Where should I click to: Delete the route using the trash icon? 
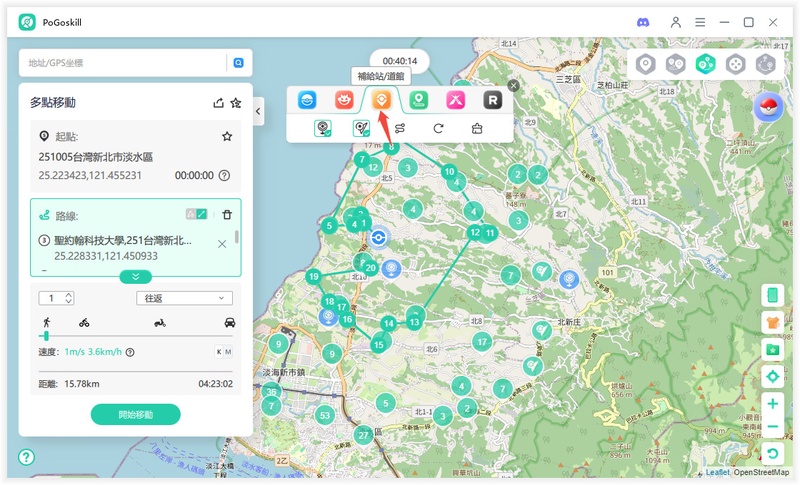[227, 214]
